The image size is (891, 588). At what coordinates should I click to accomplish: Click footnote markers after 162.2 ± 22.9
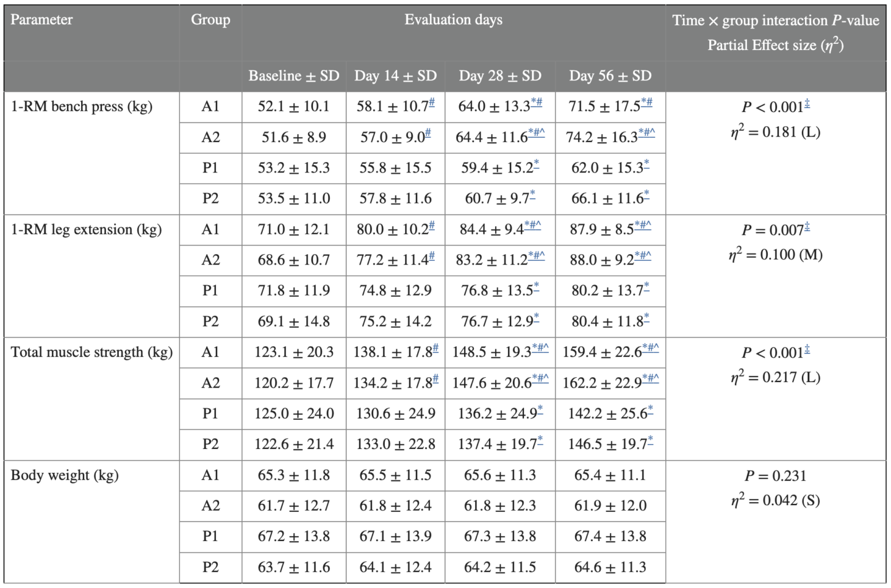650,379
